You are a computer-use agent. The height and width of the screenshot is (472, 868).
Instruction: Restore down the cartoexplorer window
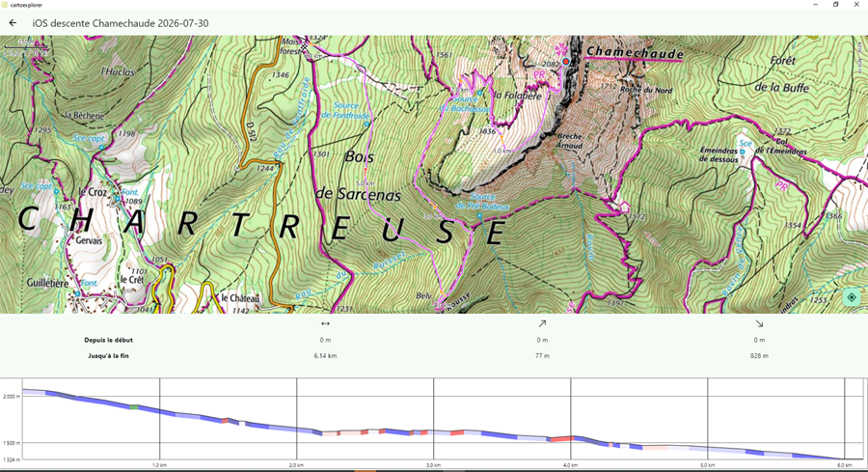836,5
